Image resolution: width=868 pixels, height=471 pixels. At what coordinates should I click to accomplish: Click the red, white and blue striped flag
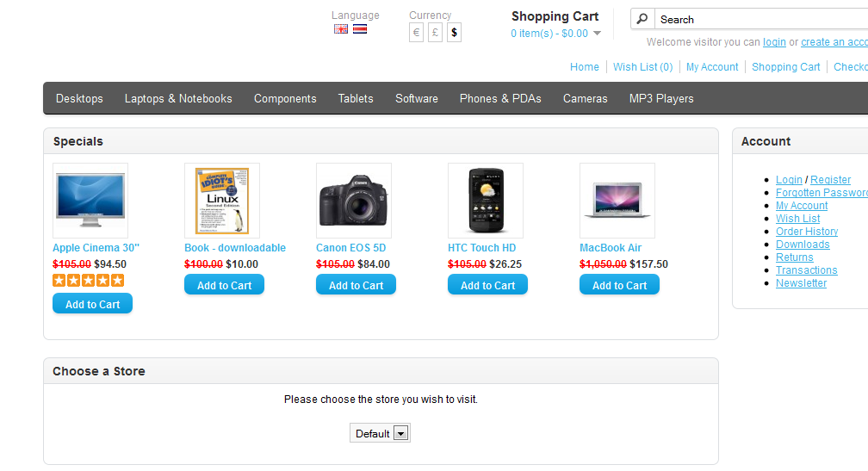360,28
